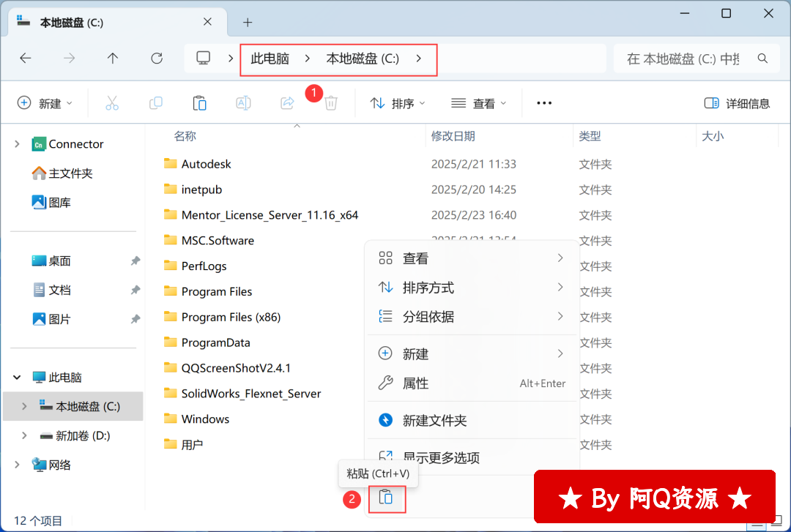Expand the 网络 tree node
The height and width of the screenshot is (532, 791).
click(x=17, y=465)
